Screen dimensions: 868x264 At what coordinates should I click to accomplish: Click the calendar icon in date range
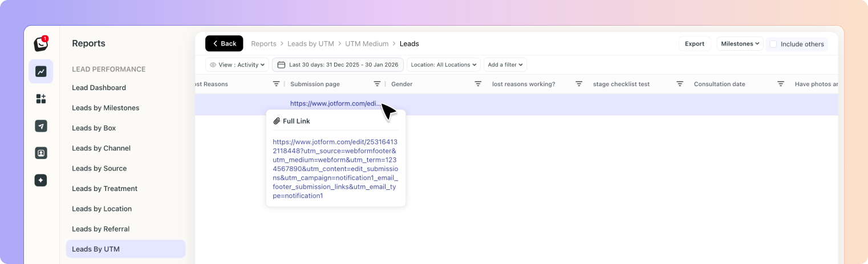coord(281,64)
